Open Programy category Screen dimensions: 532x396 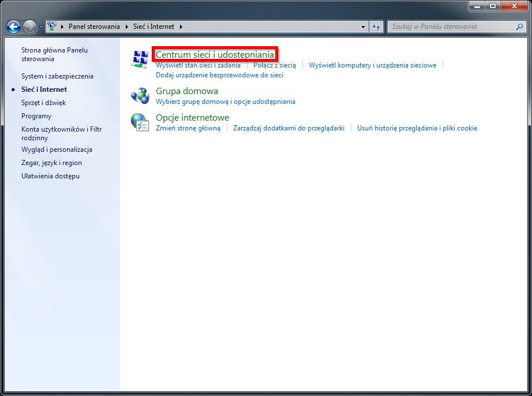coord(36,116)
